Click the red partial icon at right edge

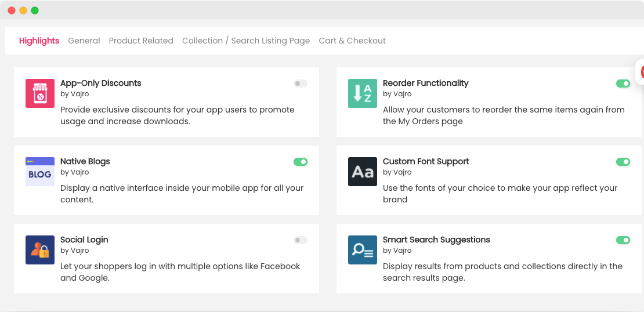pos(641,72)
